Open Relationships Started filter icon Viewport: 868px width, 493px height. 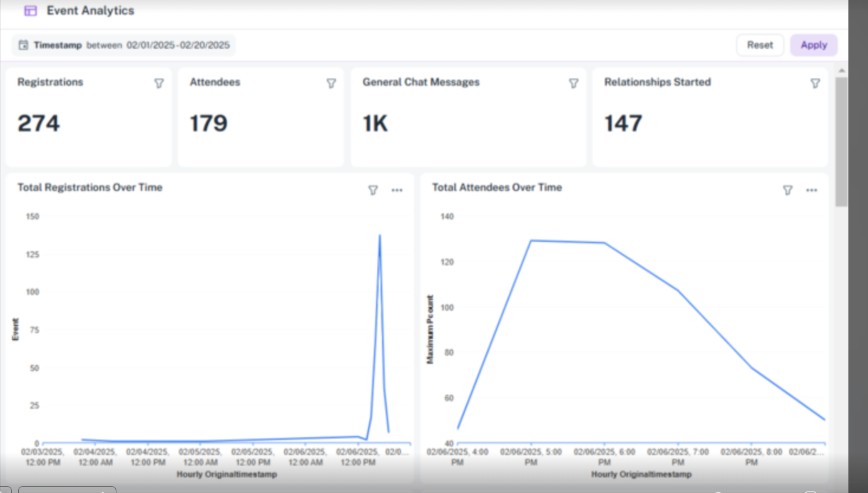click(x=815, y=83)
